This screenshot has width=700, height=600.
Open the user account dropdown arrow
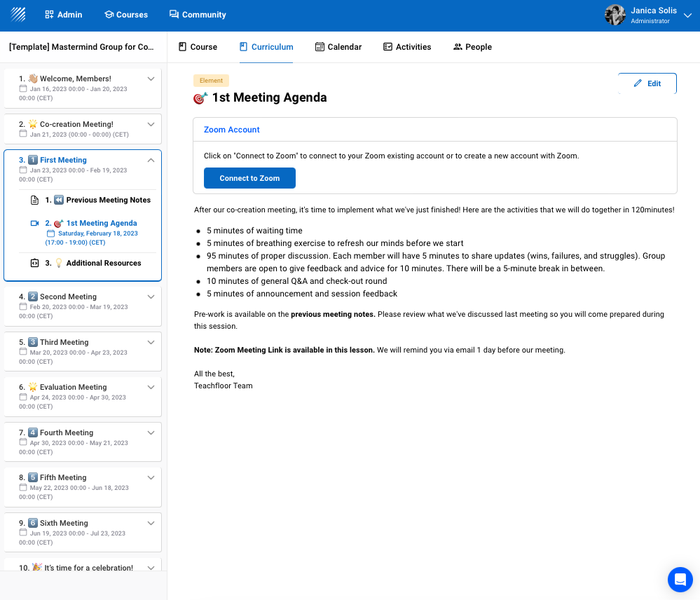tap(687, 15)
